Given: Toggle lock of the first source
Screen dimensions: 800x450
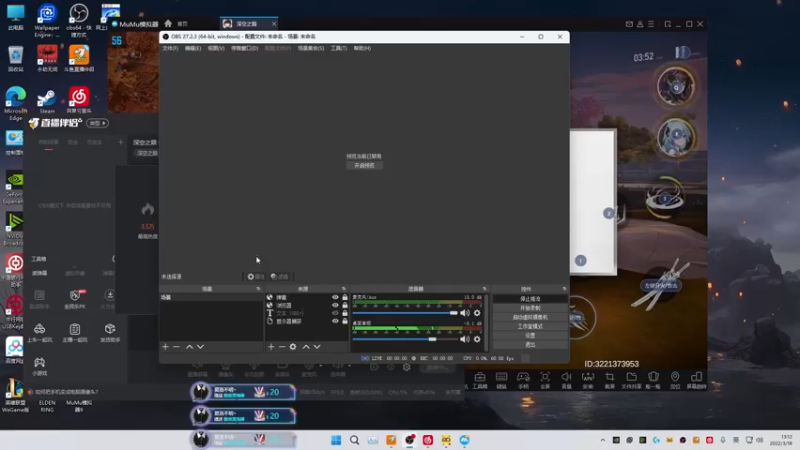Looking at the screenshot, I should coord(345,297).
